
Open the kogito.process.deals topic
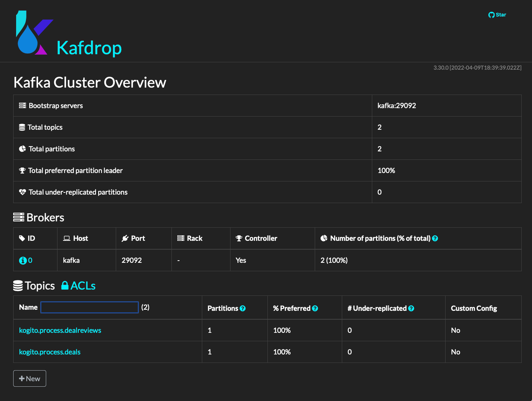[50, 352]
